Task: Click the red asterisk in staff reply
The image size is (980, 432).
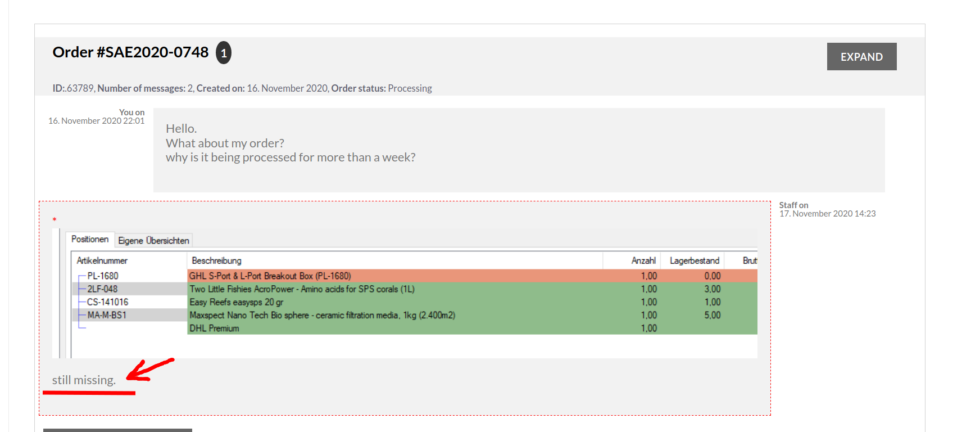Action: (x=55, y=220)
